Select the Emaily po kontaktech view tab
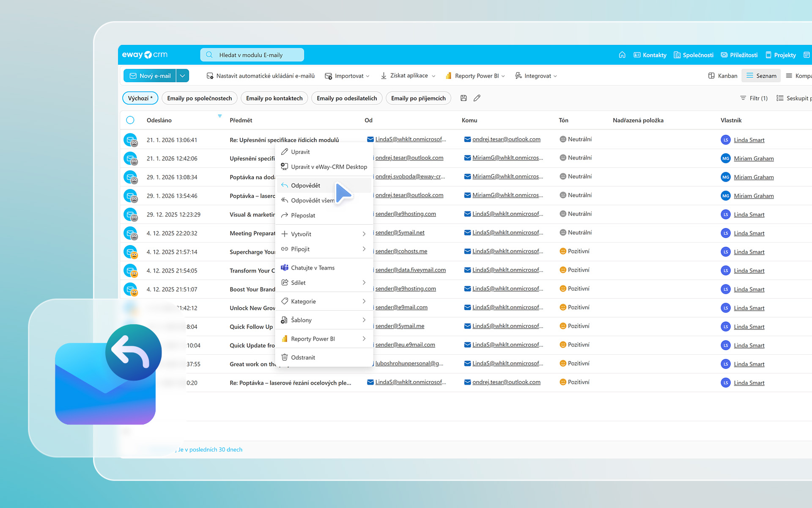The width and height of the screenshot is (812, 508). [274, 98]
